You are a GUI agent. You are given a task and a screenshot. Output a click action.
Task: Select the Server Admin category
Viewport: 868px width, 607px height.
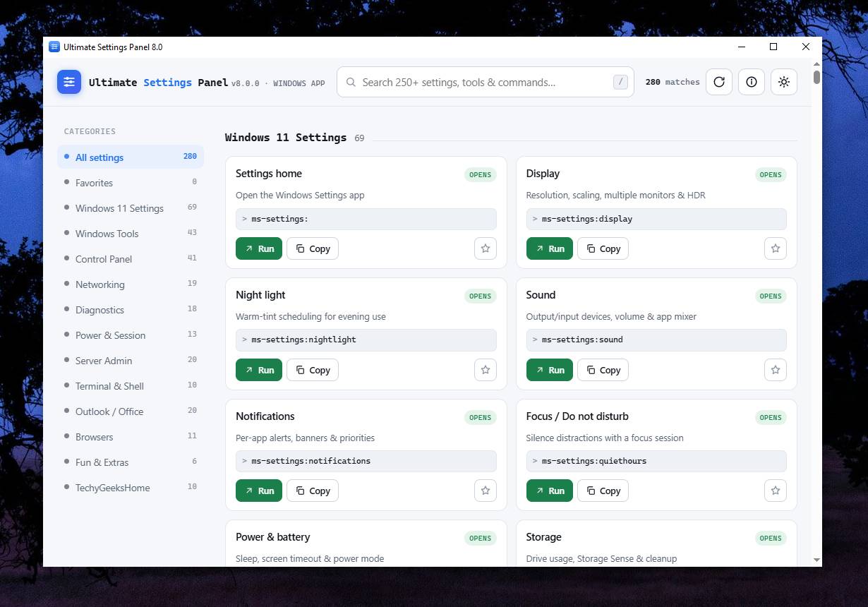pos(131,360)
